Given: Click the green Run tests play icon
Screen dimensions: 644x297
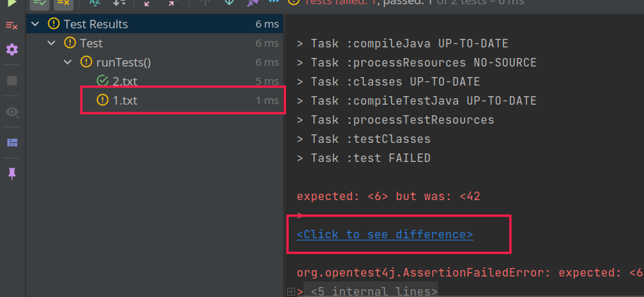Looking at the screenshot, I should click(x=12, y=3).
